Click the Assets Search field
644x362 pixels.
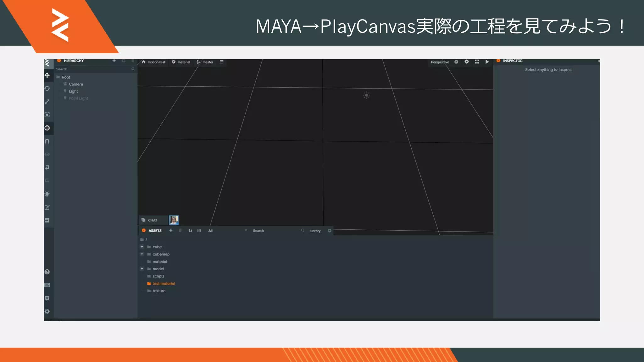[278, 231]
